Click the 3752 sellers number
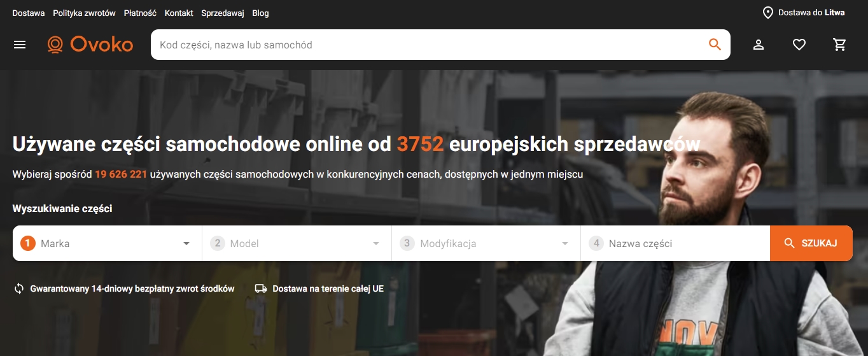 tap(420, 144)
